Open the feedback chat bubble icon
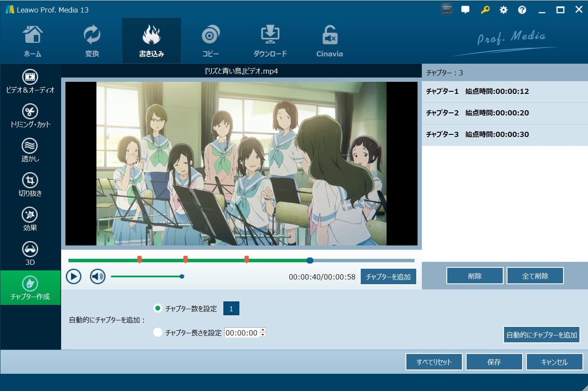This screenshot has height=391, width=588. click(x=465, y=9)
